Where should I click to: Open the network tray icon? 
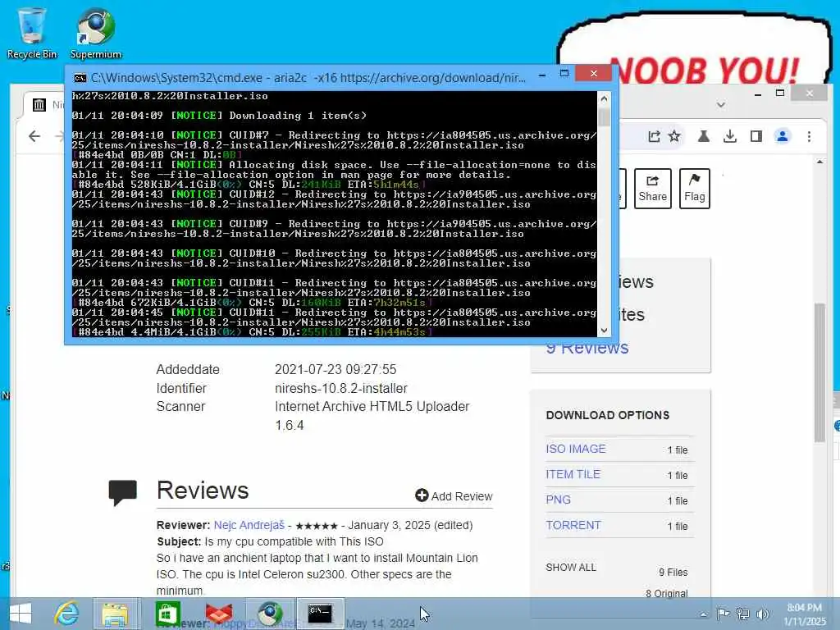[x=742, y=614]
